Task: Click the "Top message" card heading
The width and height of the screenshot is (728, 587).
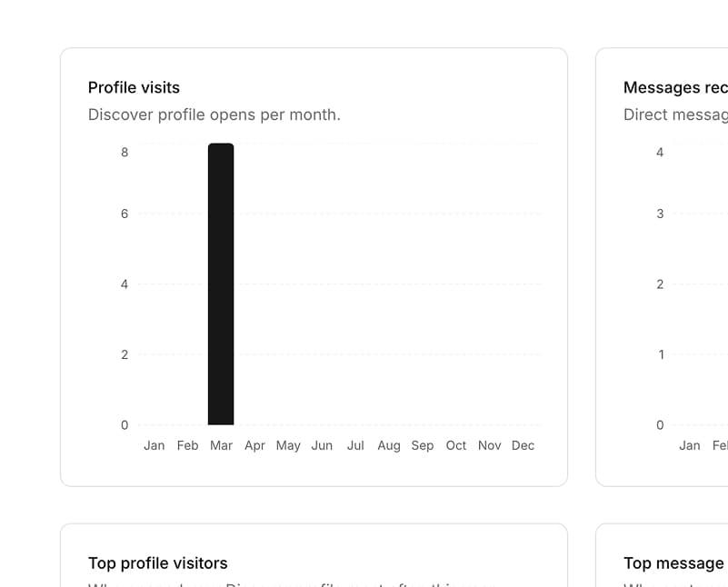Action: (x=673, y=563)
